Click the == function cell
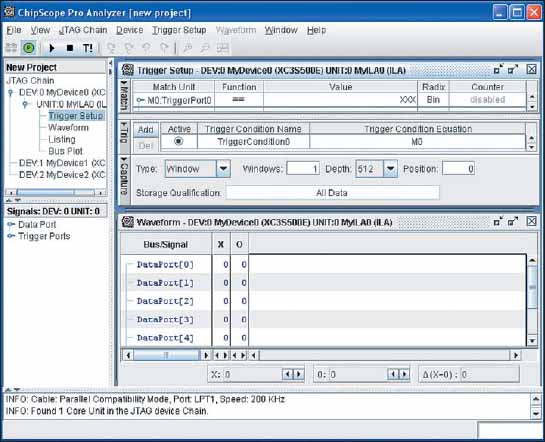Image resolution: width=545 pixels, height=442 pixels. [x=239, y=100]
